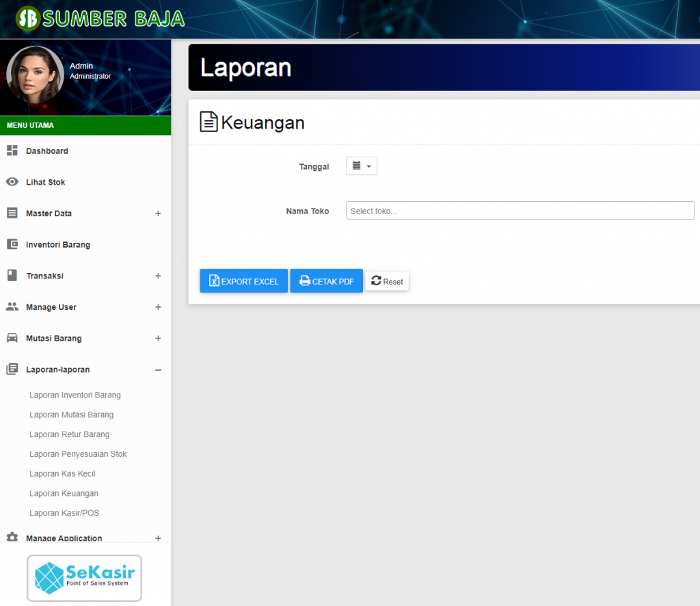Open the Manage User menu label
The height and width of the screenshot is (606, 700).
(51, 307)
